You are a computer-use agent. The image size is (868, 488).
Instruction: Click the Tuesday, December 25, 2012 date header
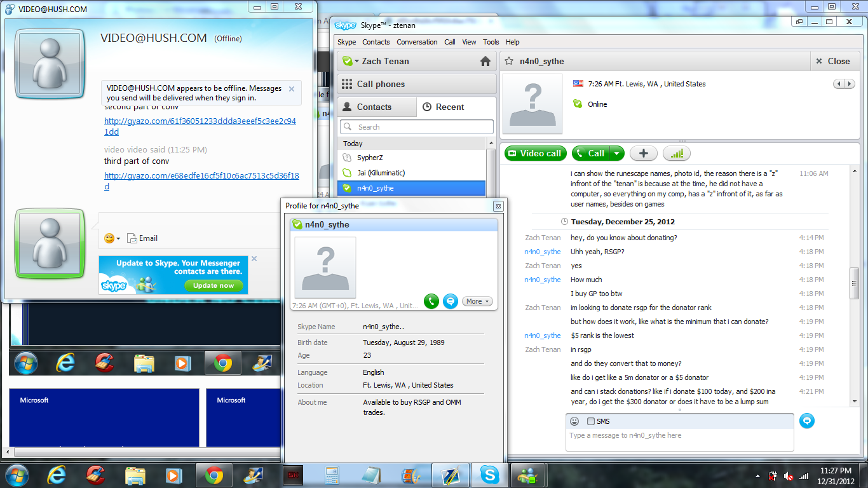(x=623, y=222)
